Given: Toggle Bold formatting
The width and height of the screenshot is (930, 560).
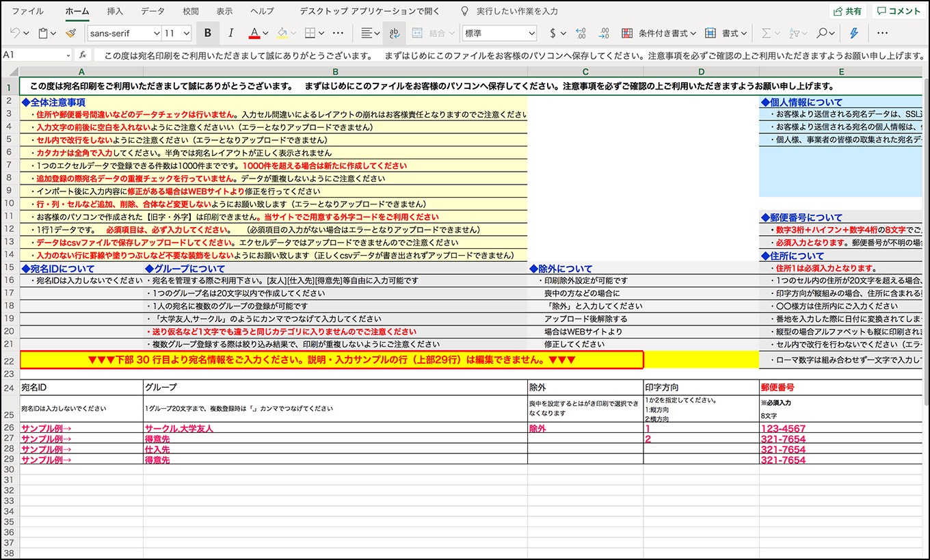Looking at the screenshot, I should coord(208,33).
